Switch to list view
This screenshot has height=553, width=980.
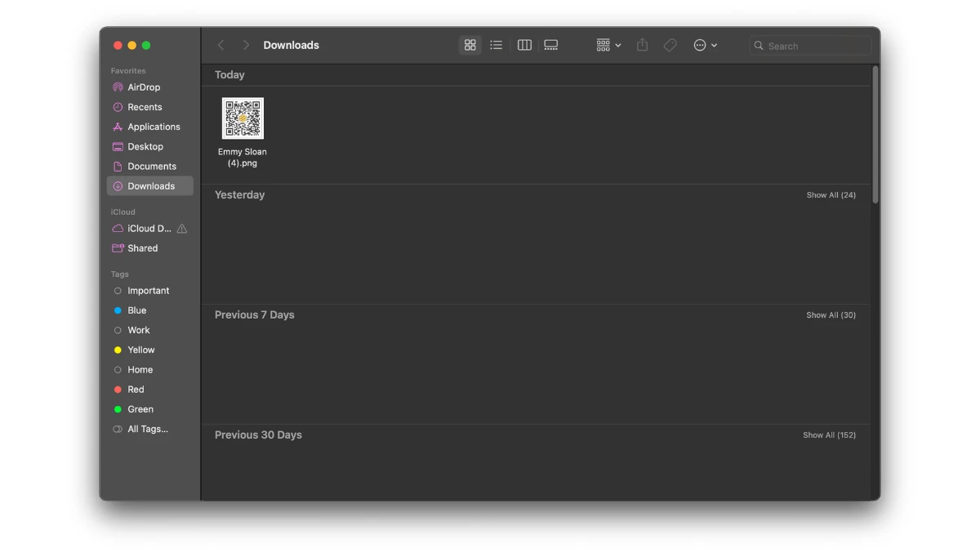496,45
